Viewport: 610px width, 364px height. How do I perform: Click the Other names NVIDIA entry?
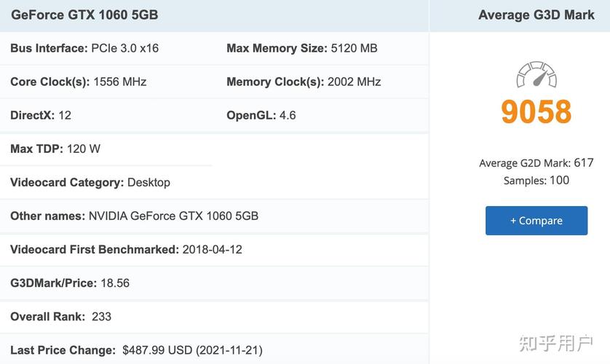(134, 216)
